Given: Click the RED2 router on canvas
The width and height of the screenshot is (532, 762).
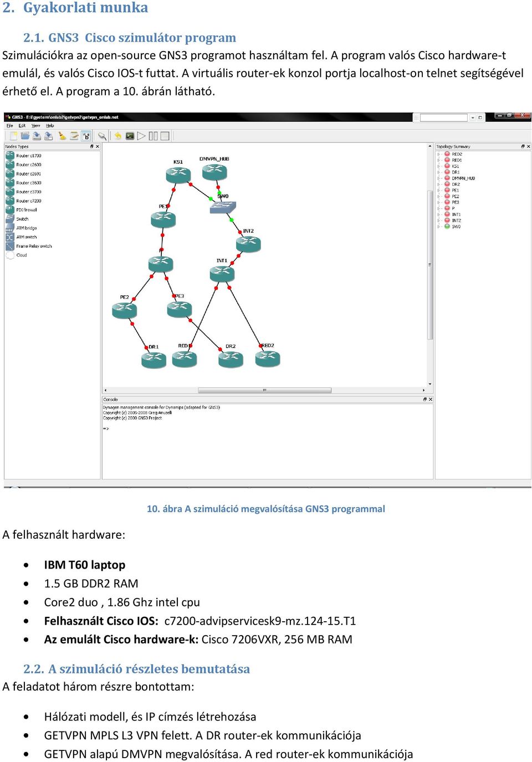Looking at the screenshot, I should pyautogui.click(x=268, y=359).
